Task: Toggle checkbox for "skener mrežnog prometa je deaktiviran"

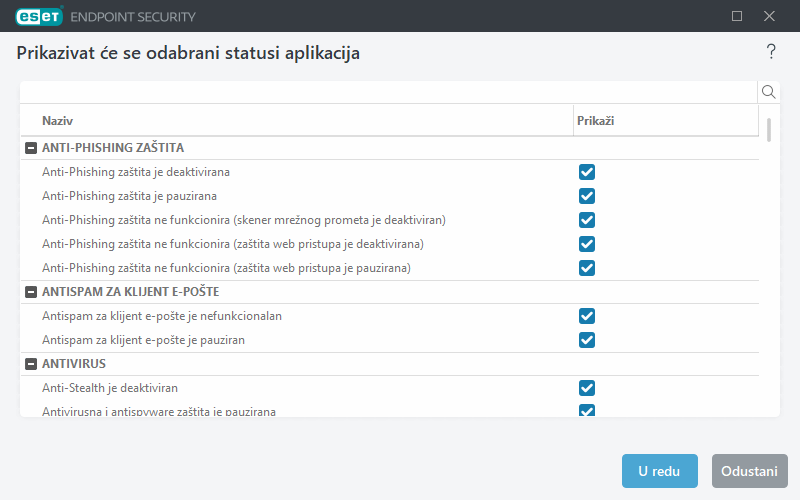Action: point(587,220)
